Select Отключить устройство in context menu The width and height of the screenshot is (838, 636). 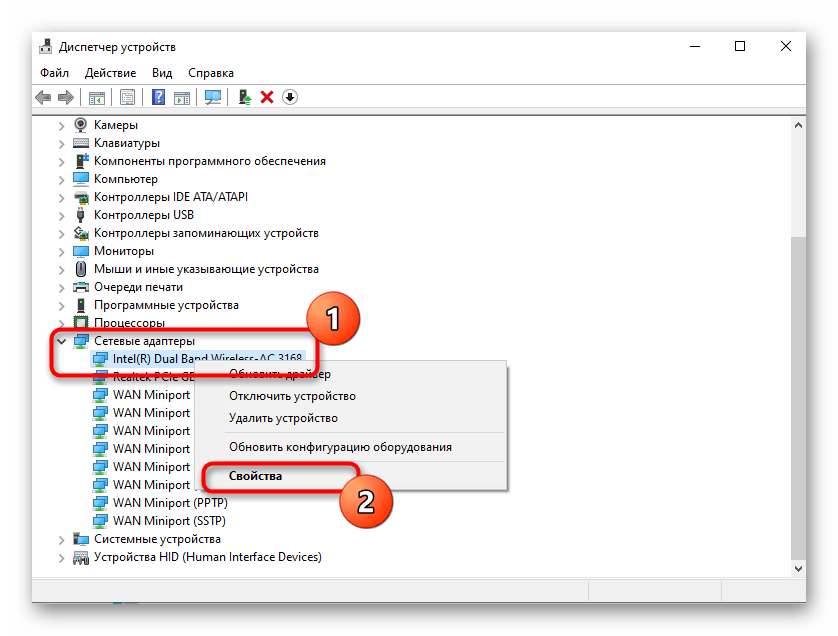292,396
